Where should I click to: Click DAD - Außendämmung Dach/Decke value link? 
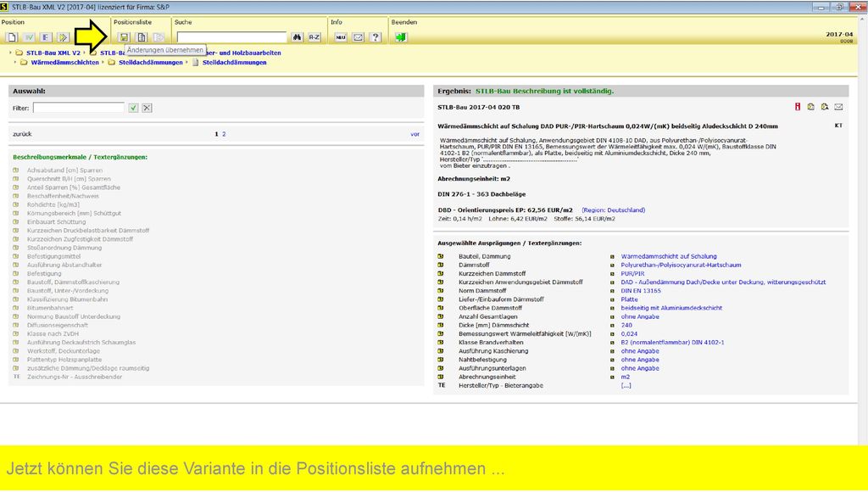724,282
